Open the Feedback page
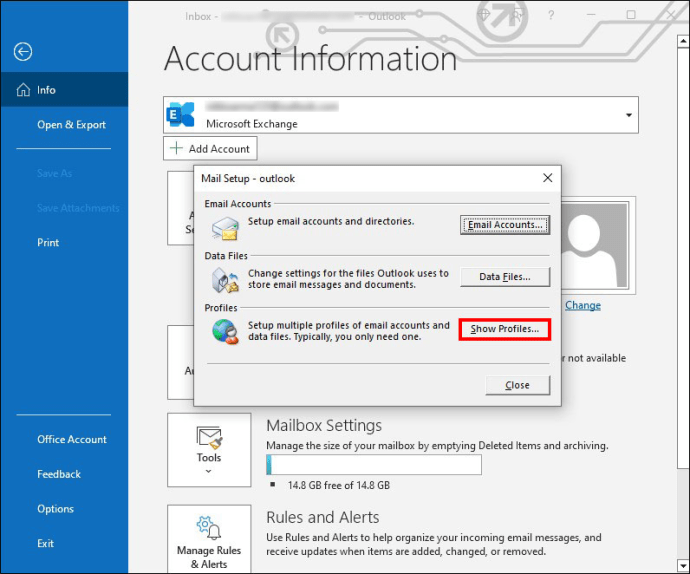 (59, 474)
